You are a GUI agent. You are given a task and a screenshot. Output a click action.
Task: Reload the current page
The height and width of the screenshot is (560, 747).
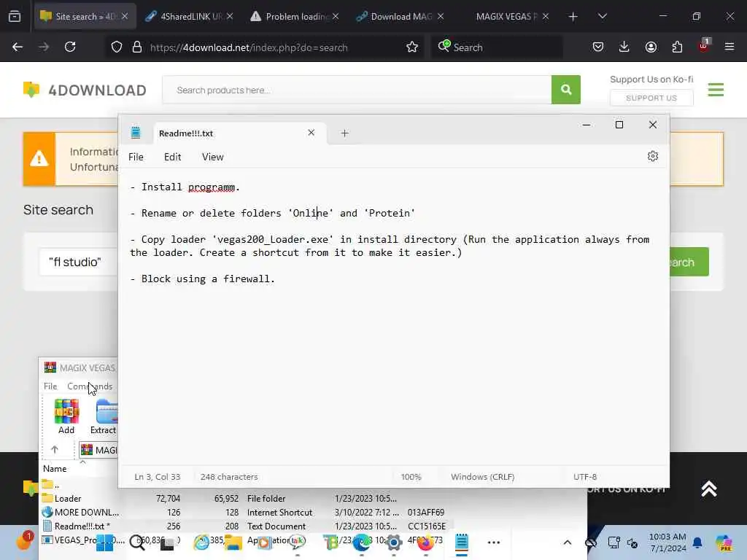[x=70, y=47]
